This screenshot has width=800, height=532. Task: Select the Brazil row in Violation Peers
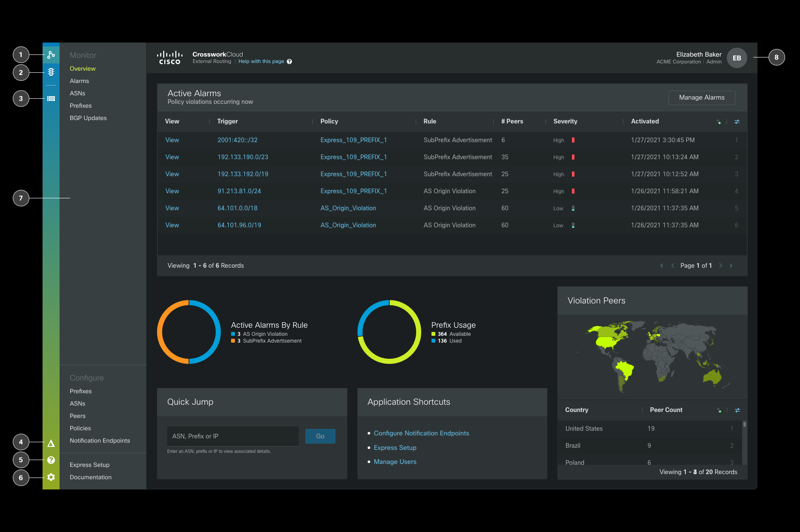(x=650, y=446)
